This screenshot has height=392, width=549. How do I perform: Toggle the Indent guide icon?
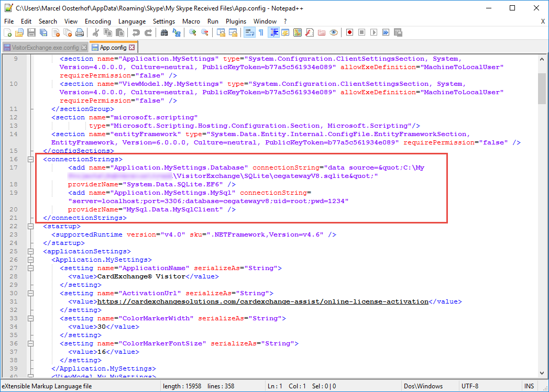click(273, 33)
